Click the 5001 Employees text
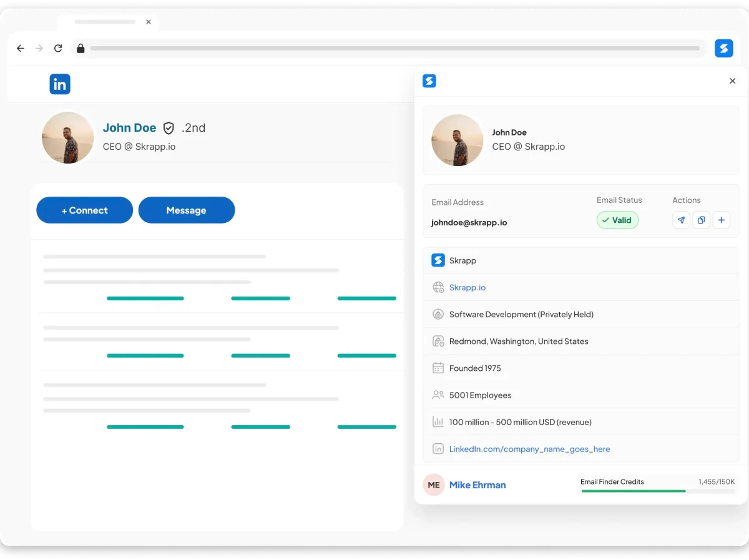The height and width of the screenshot is (560, 749). [x=480, y=395]
